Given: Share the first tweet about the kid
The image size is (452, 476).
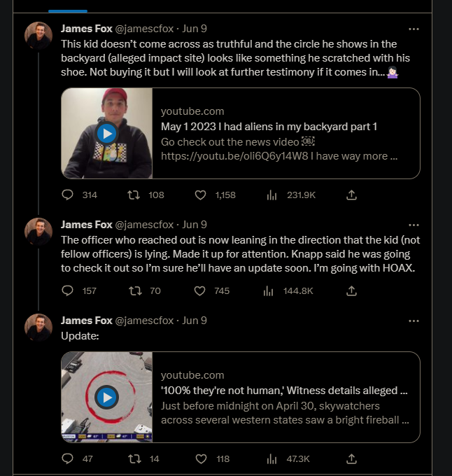Looking at the screenshot, I should 352,195.
